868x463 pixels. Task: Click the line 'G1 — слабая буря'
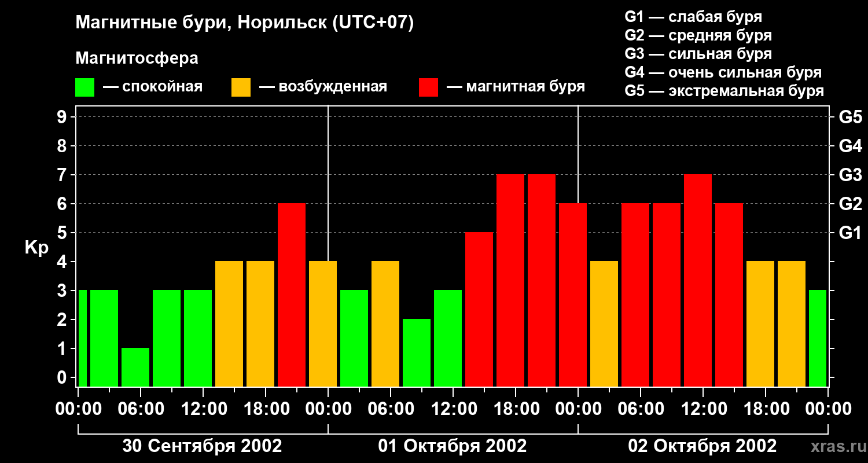[693, 17]
